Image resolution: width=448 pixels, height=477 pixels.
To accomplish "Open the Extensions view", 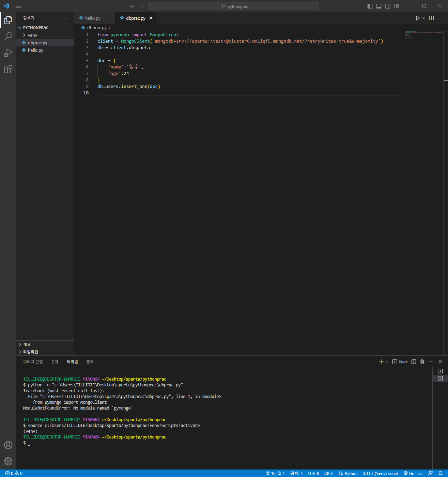I will tap(8, 70).
